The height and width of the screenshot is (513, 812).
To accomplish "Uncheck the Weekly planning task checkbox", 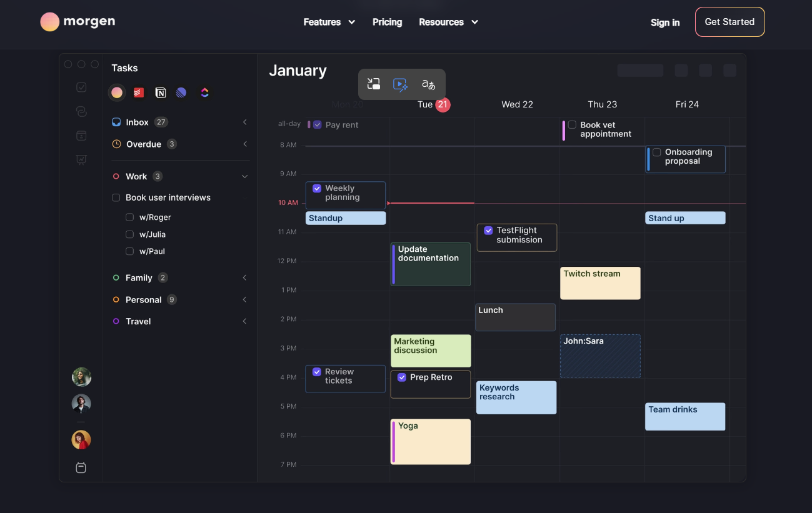I will [317, 188].
